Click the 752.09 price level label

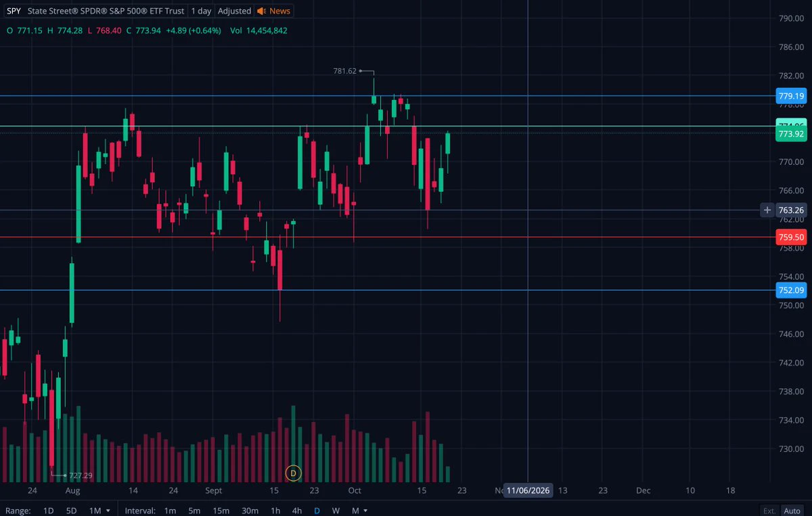(x=791, y=291)
